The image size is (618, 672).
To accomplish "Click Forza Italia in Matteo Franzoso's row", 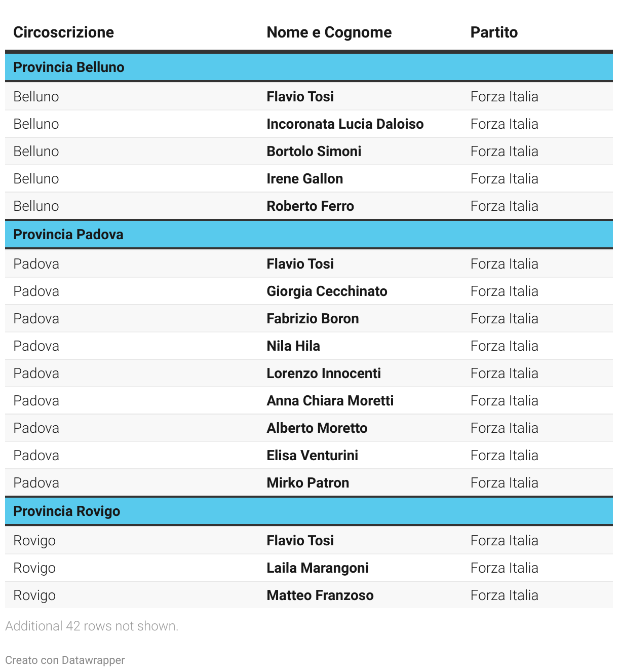I will [504, 595].
